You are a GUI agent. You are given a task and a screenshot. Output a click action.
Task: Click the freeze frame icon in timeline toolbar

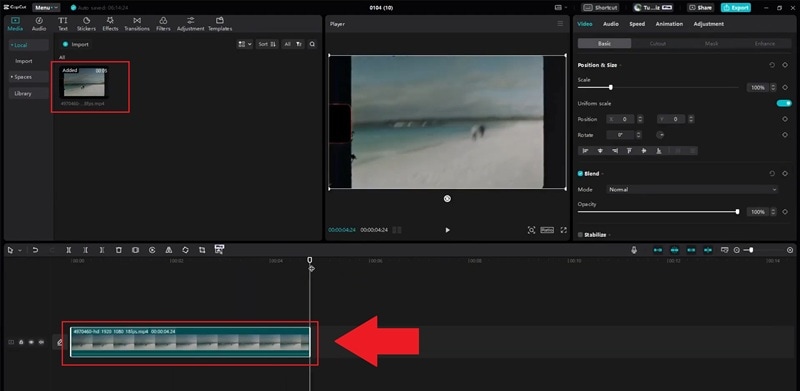[135, 250]
